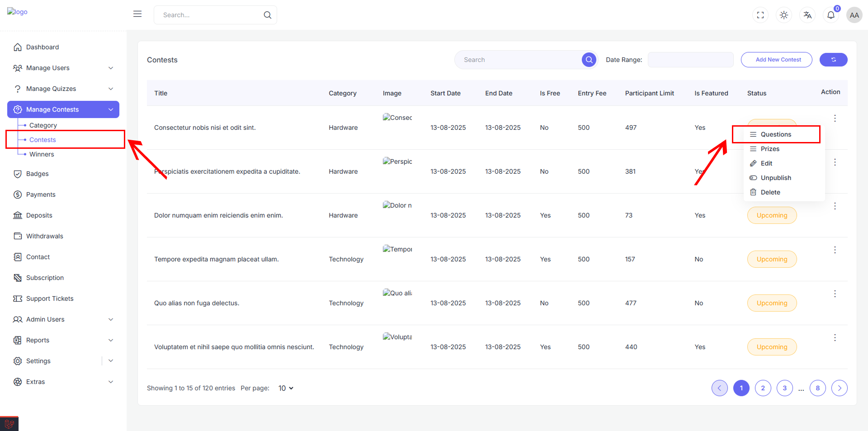
Task: Open the Winners submenu item
Action: click(42, 154)
